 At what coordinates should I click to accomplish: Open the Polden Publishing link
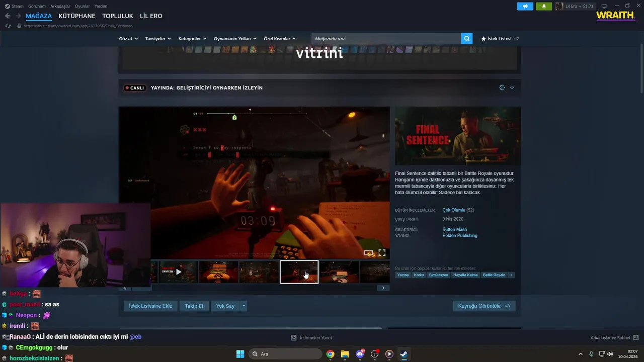(x=460, y=235)
